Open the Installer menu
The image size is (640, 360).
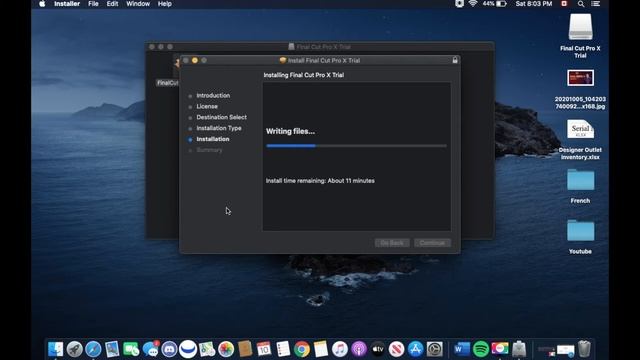pos(67,4)
